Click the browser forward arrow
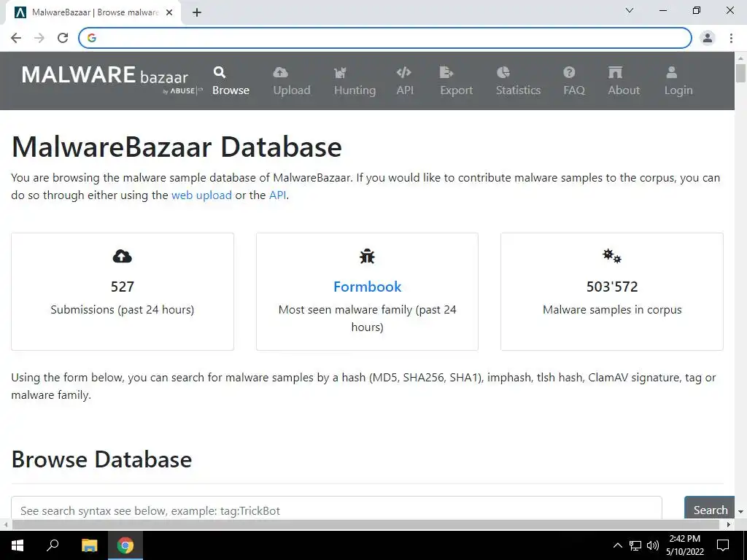Viewport: 747px width, 560px height. tap(39, 38)
